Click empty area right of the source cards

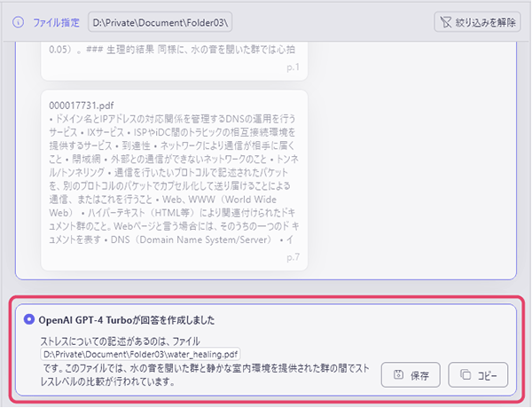[x=411, y=160]
